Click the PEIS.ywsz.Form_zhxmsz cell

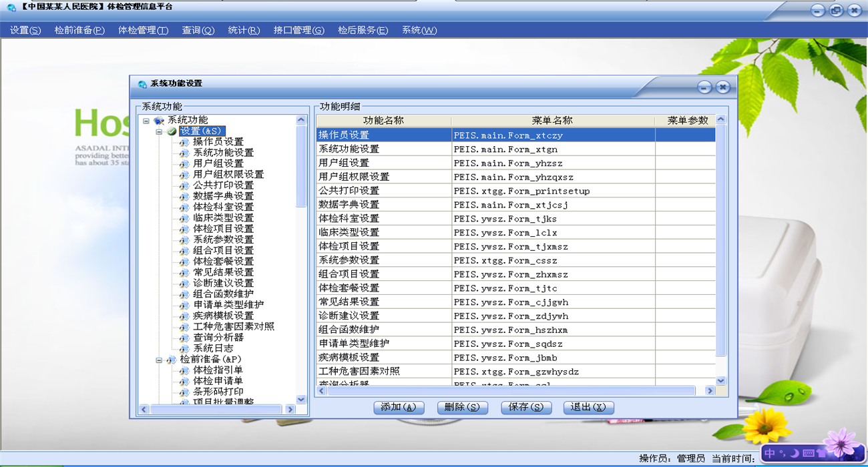[554, 274]
